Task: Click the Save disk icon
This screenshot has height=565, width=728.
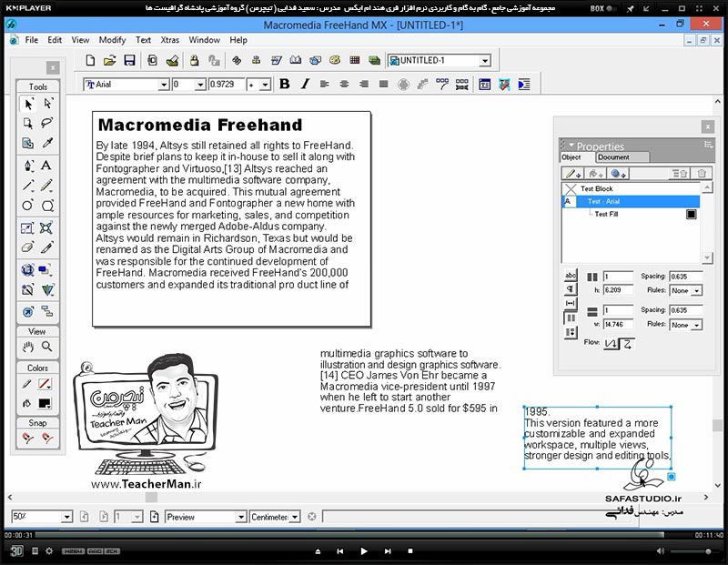Action: (x=129, y=60)
